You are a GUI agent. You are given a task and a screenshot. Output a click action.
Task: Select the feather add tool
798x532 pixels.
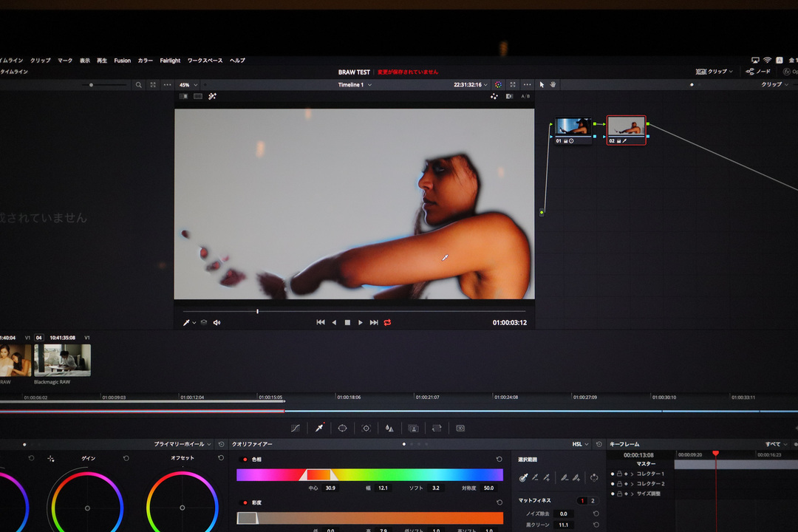point(576,477)
